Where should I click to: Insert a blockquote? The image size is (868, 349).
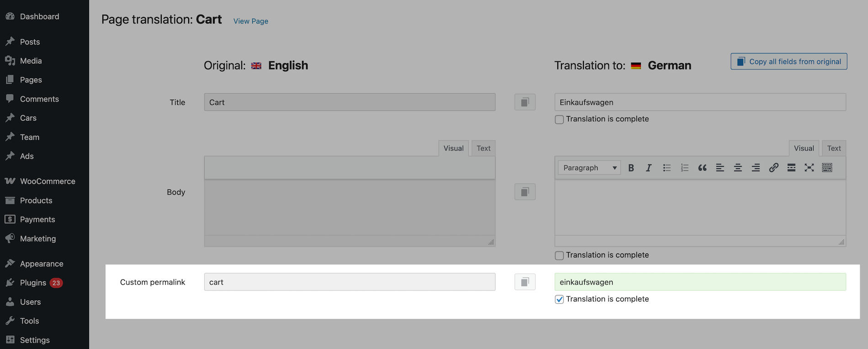pyautogui.click(x=702, y=168)
